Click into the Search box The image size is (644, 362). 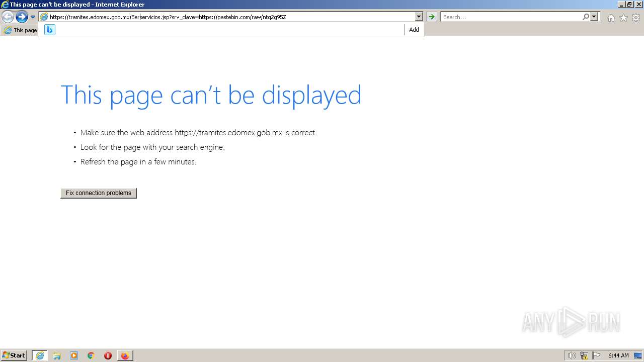coord(511,17)
